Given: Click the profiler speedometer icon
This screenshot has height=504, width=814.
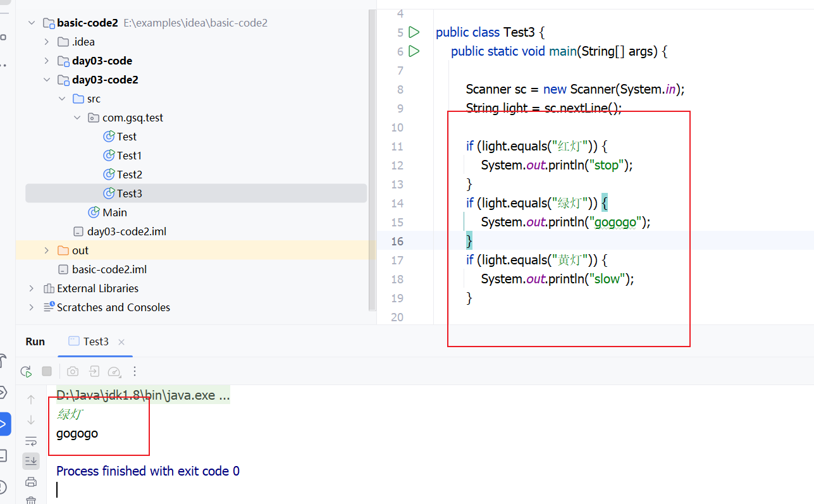Looking at the screenshot, I should [x=114, y=371].
